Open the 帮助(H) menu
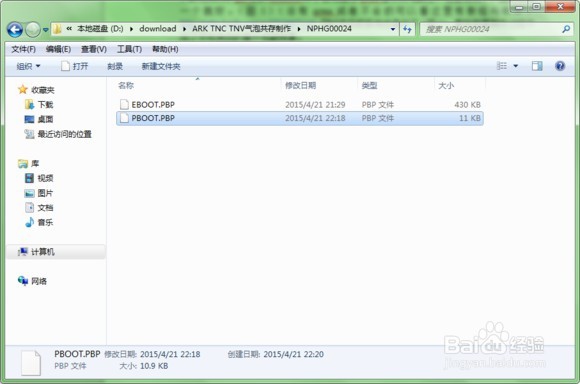 click(x=165, y=49)
